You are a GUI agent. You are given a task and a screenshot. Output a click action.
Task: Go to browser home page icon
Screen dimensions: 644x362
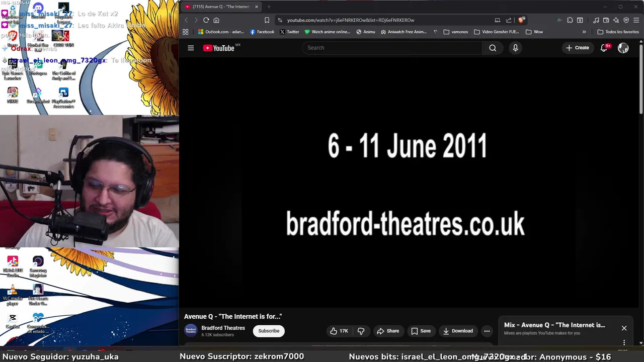point(216,20)
